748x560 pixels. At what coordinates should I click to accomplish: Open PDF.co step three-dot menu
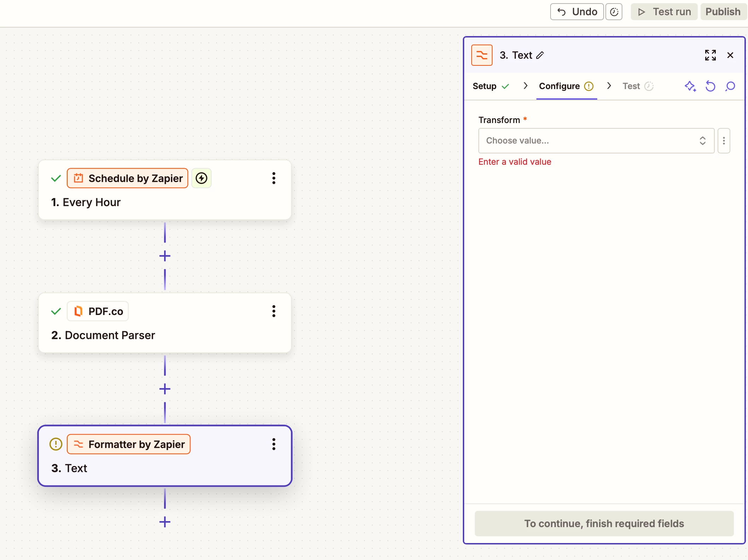tap(274, 311)
